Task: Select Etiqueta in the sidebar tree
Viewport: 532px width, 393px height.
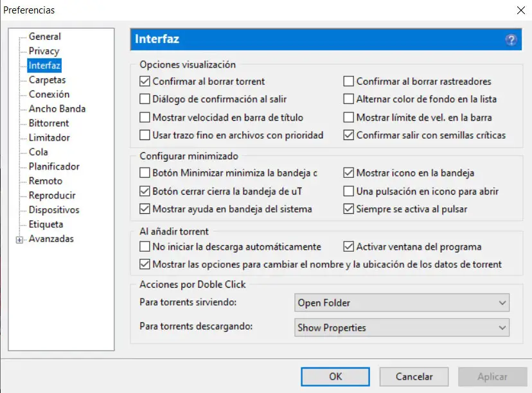Action: pos(46,224)
